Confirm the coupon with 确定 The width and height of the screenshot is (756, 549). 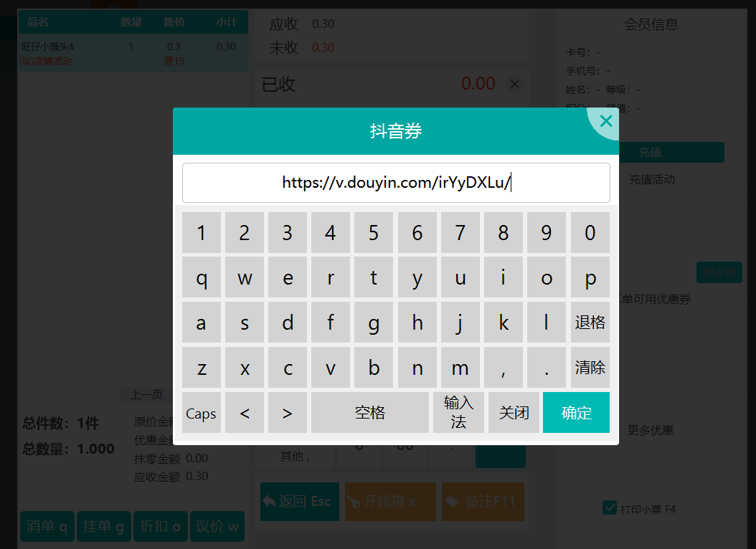pyautogui.click(x=576, y=413)
